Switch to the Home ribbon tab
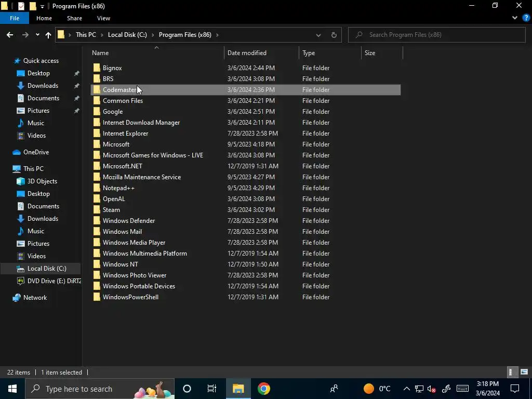Screen dimensions: 532x399 coord(44,18)
